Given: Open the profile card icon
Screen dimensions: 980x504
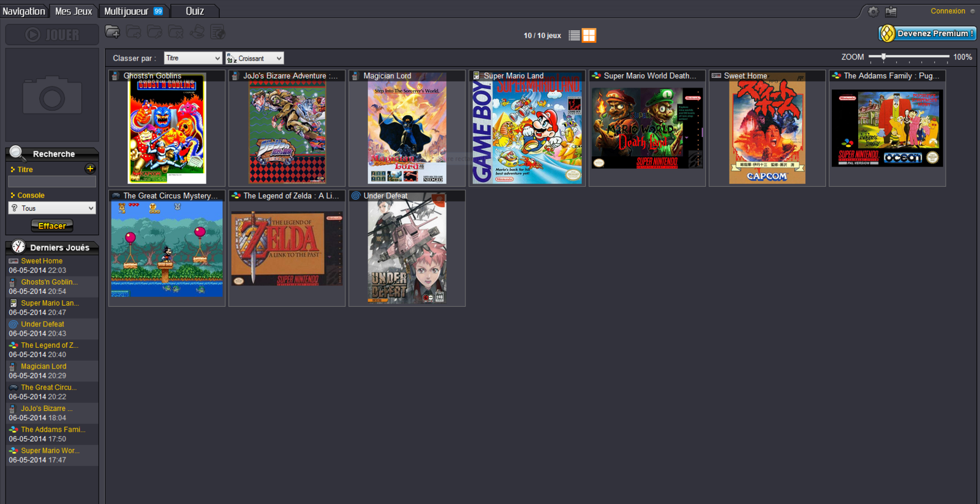Looking at the screenshot, I should coord(891,11).
